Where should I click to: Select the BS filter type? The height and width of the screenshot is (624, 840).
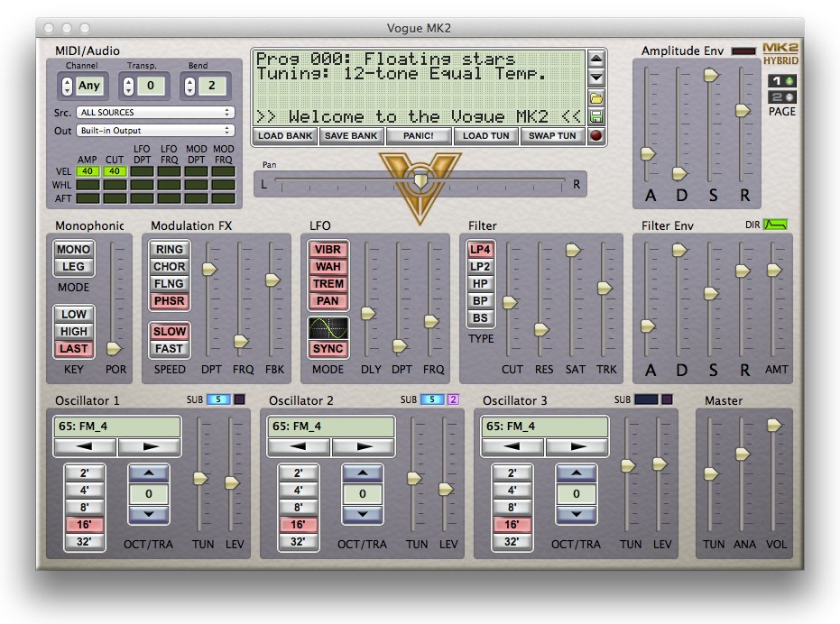click(x=481, y=318)
